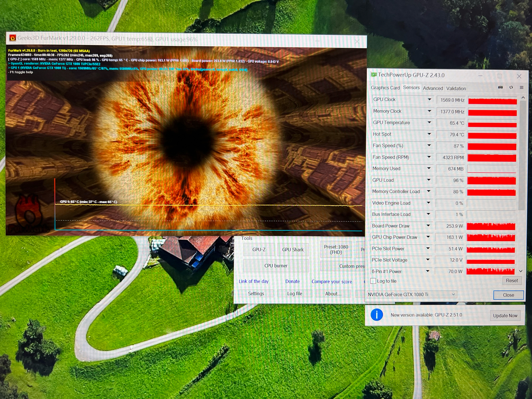The width and height of the screenshot is (532, 399).
Task: Click the FurMark temperature graph label
Action: point(89,202)
